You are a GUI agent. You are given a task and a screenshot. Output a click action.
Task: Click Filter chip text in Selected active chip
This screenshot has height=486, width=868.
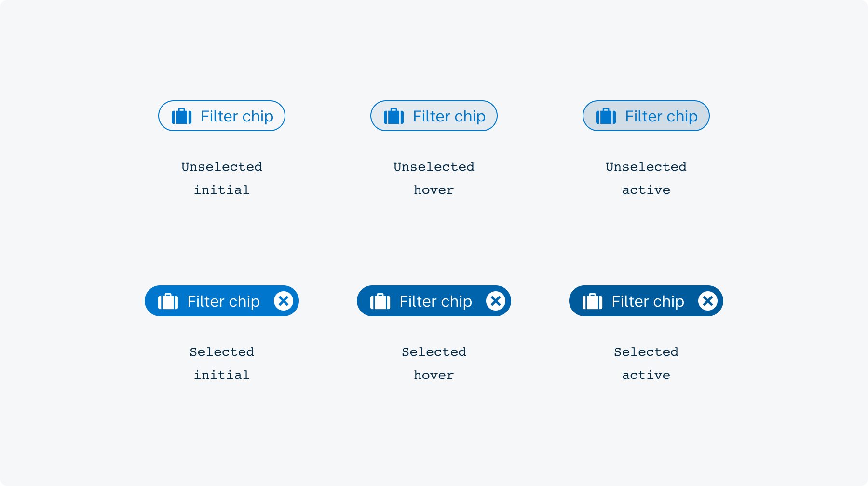pyautogui.click(x=648, y=301)
